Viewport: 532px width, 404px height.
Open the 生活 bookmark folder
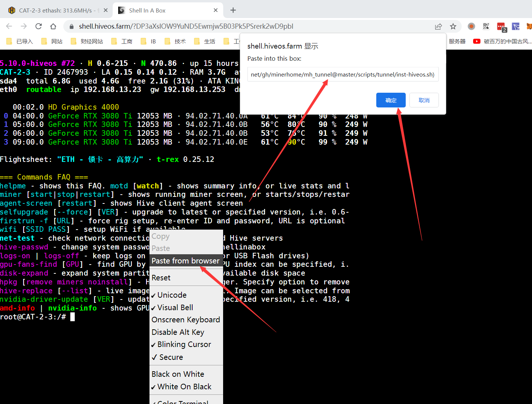pos(205,41)
